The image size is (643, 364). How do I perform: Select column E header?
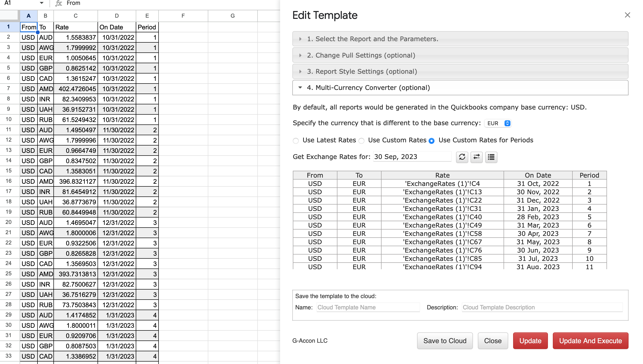pos(147,16)
